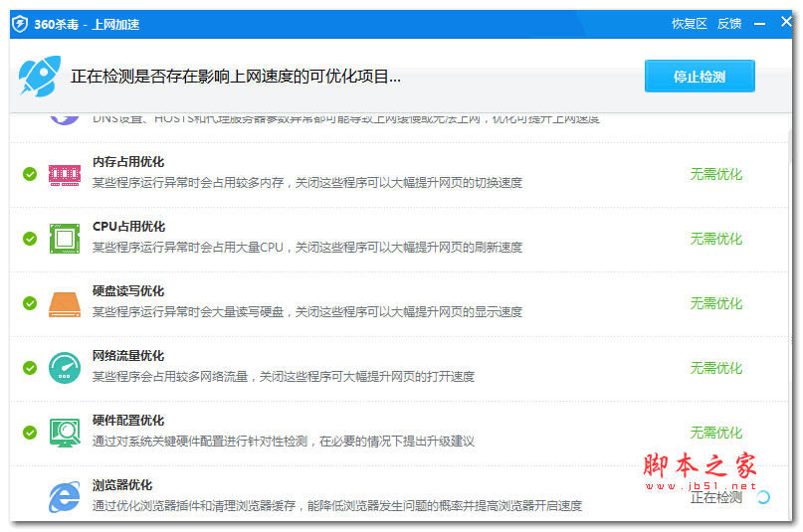This screenshot has height=532, width=803.
Task: Click the green checkmark beside 网络流量优化
Action: [x=30, y=368]
